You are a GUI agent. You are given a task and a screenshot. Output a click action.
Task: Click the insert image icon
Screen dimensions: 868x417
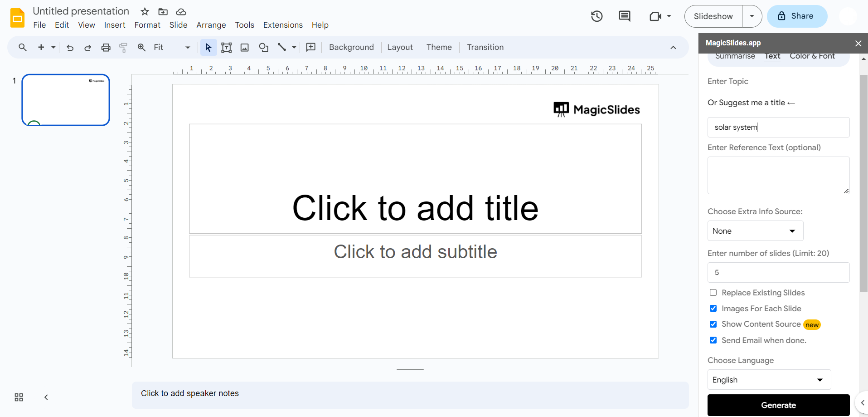click(245, 47)
